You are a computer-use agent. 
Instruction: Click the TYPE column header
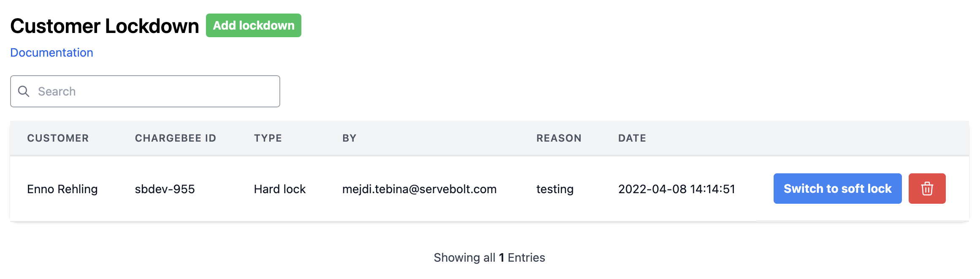click(x=268, y=138)
